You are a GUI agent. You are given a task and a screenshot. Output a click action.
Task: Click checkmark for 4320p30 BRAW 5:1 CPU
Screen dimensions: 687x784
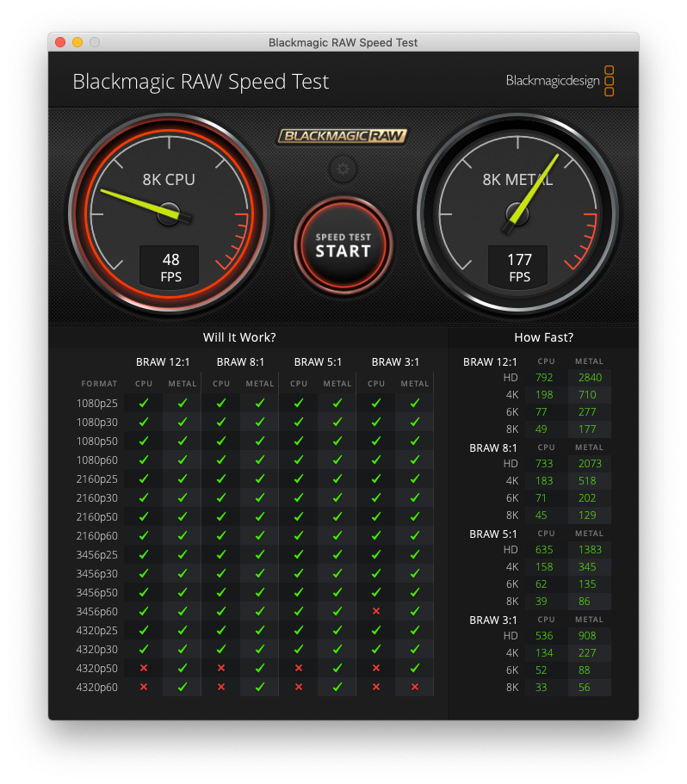pos(299,649)
